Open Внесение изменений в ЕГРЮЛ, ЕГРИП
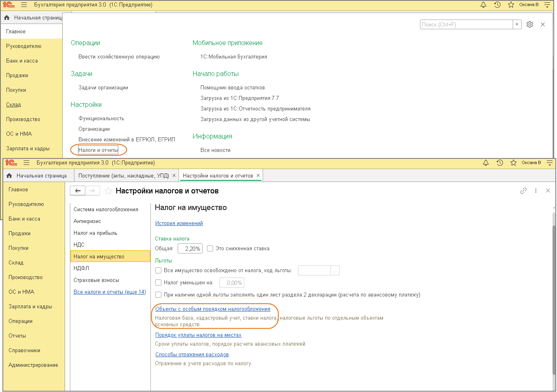 pos(127,139)
